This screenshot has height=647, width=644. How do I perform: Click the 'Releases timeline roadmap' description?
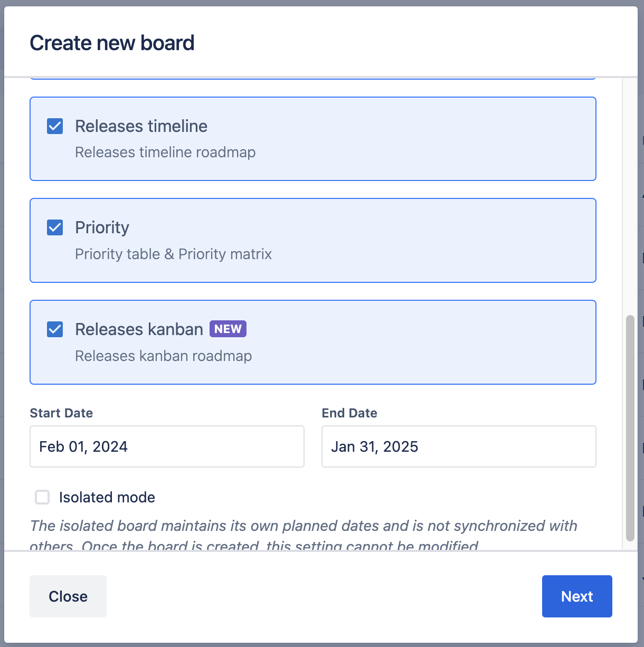[x=165, y=152]
